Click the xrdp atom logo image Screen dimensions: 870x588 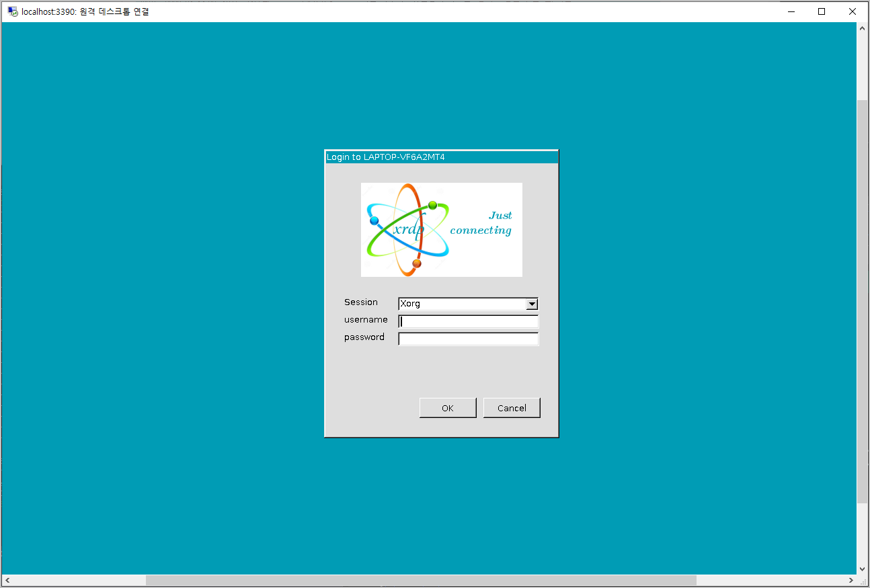tap(407, 228)
